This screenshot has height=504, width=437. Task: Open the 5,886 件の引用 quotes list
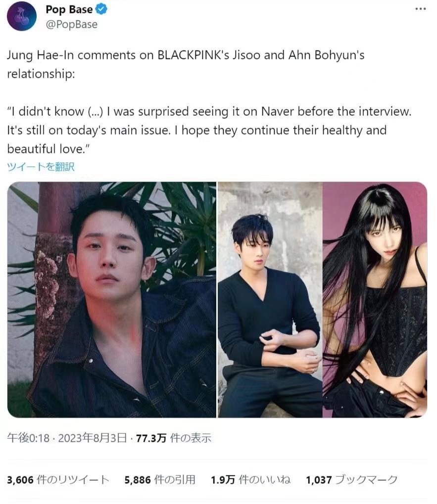pyautogui.click(x=160, y=480)
